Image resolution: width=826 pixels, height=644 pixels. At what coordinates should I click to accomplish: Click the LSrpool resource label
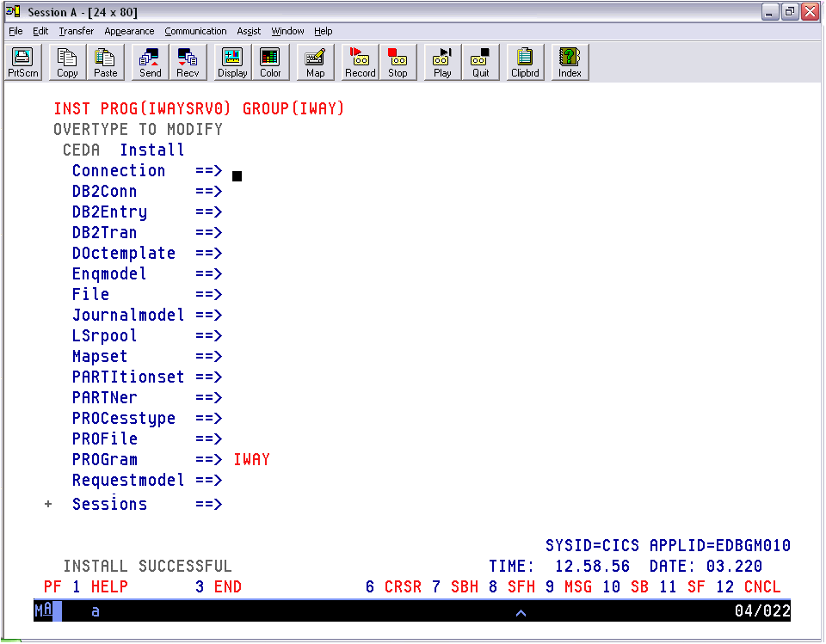click(104, 336)
